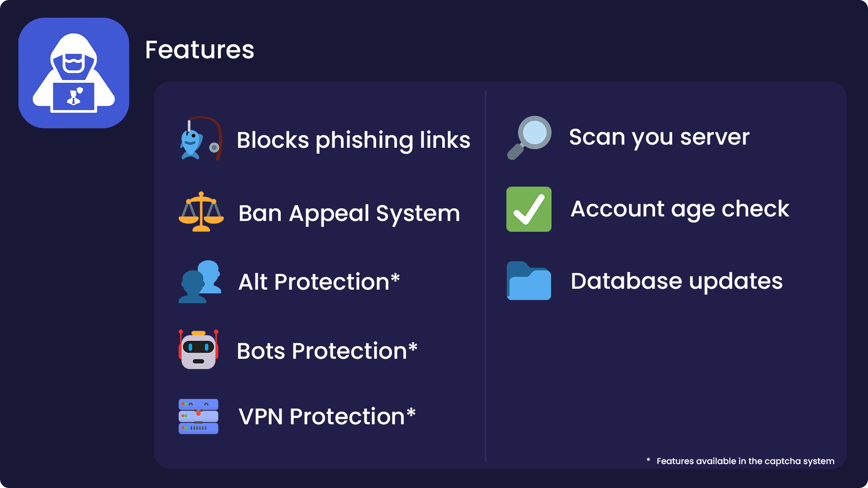Select the Alt Protection* label
The image size is (868, 488).
coord(319,282)
